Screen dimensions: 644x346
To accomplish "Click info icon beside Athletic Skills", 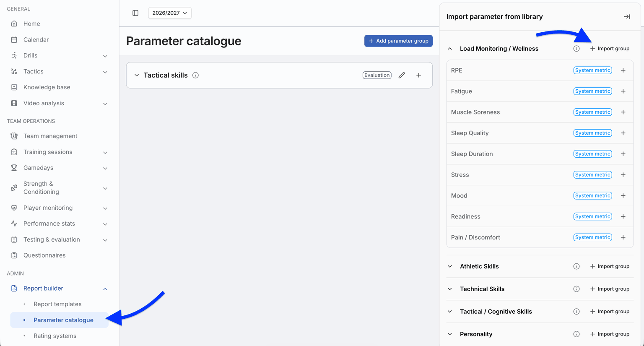I will point(576,266).
